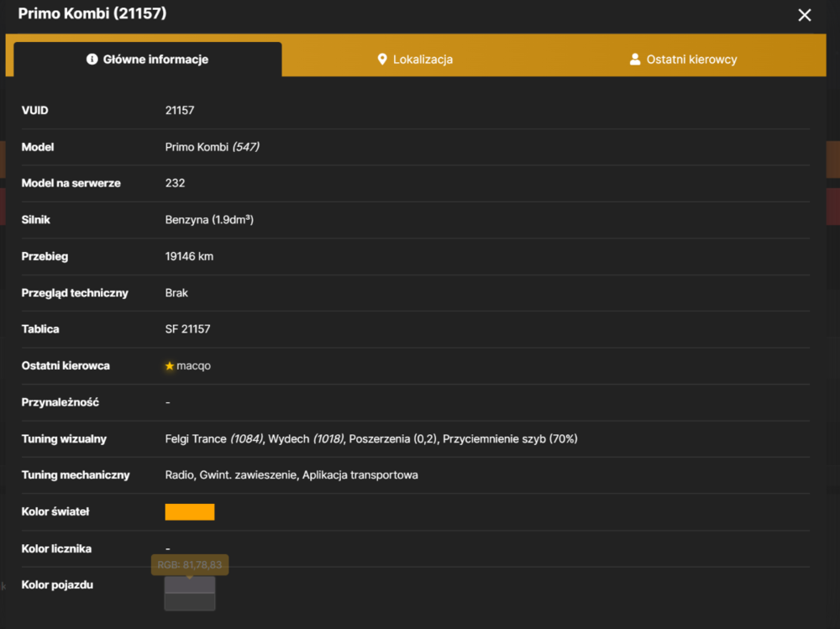
Task: Open the Ostatni kierowcy tab
Action: (683, 59)
